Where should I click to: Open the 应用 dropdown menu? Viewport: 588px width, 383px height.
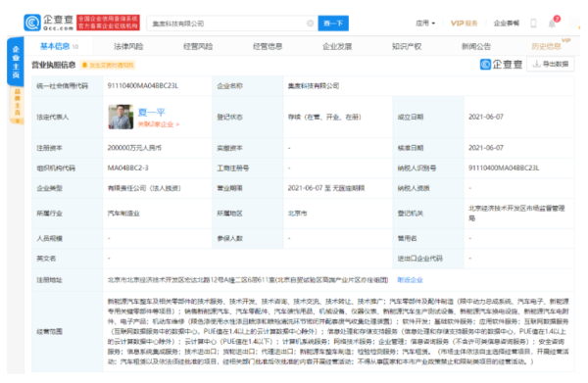tap(425, 24)
